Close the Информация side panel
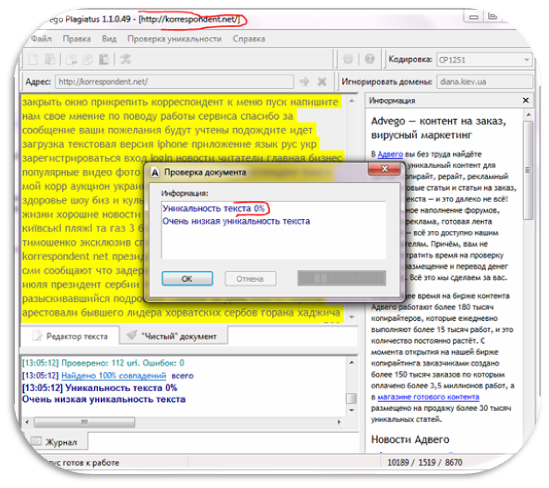The image size is (549, 488). point(525,100)
